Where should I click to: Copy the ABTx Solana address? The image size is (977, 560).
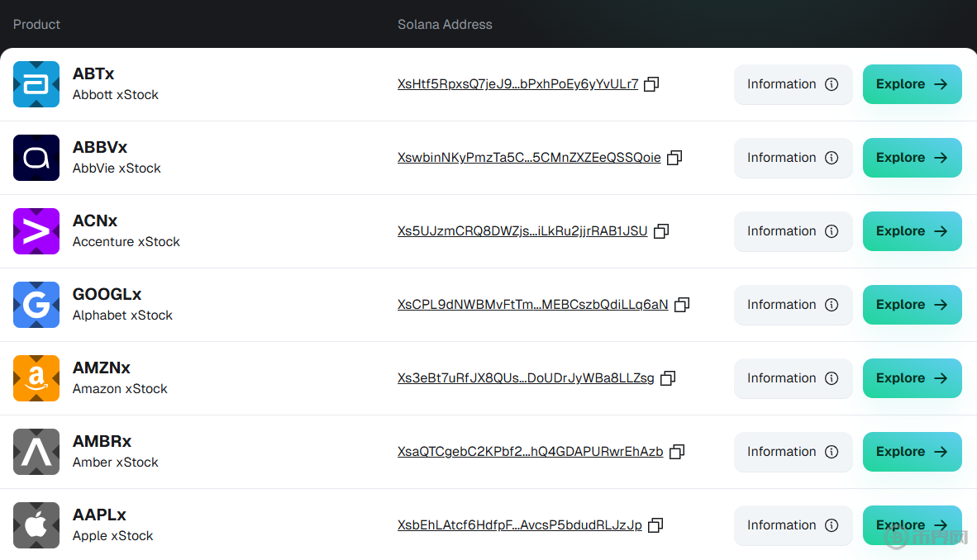(651, 84)
